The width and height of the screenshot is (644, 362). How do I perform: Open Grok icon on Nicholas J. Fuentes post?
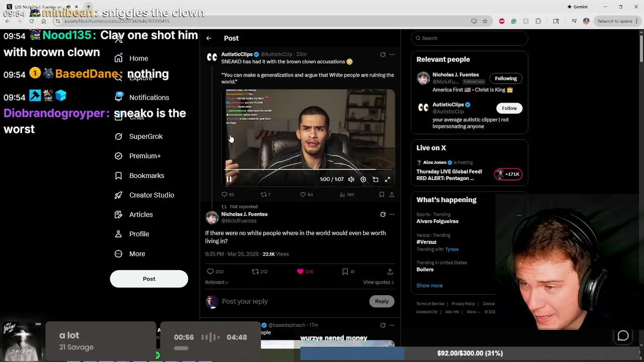coord(383,214)
